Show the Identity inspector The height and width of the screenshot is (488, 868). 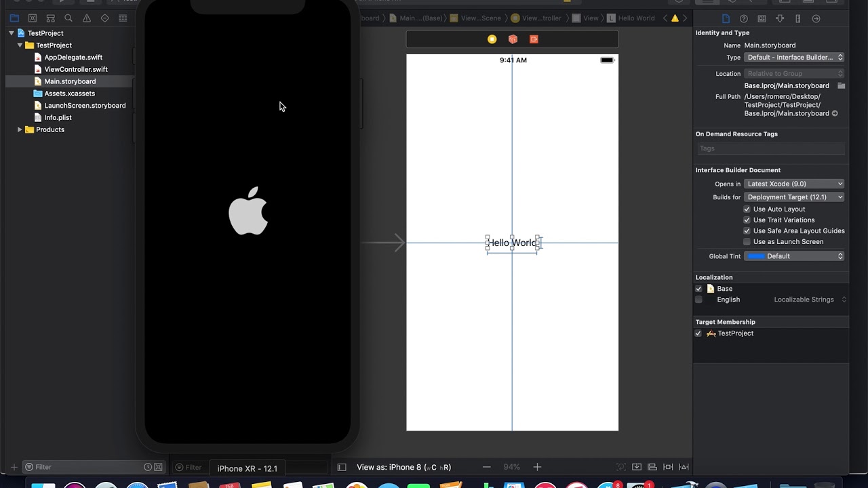pos(762,18)
